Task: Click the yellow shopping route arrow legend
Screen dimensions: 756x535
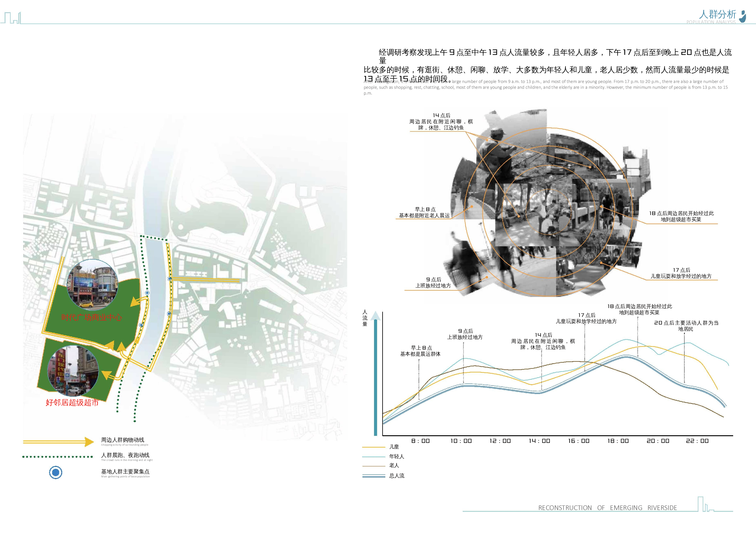Action: [x=58, y=442]
